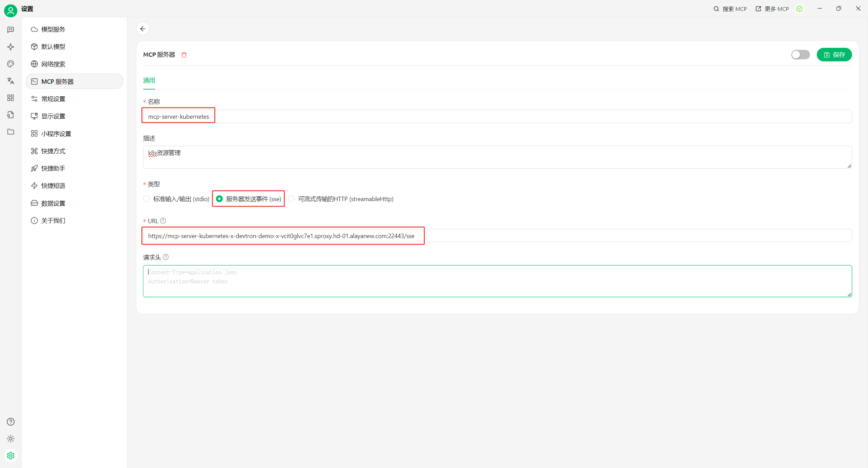Click 搜索 MCP in the top bar

(x=730, y=9)
